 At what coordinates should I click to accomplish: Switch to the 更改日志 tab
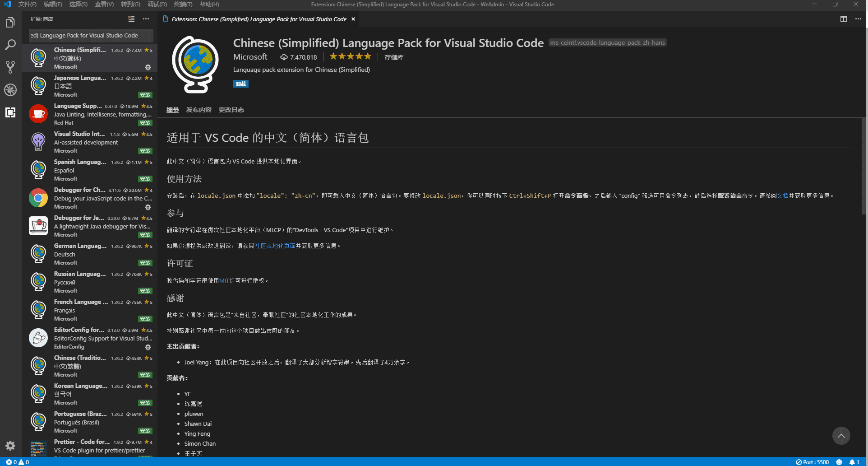231,110
